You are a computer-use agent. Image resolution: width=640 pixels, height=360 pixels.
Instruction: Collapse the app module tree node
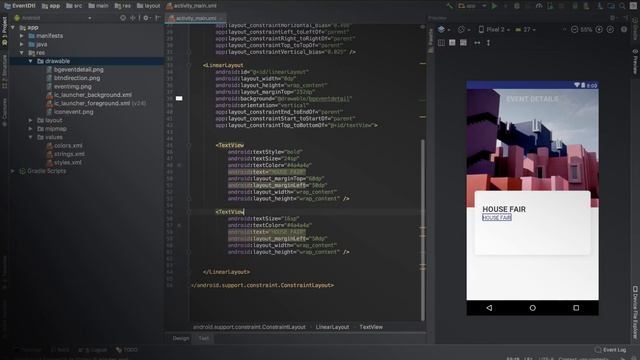(13, 27)
